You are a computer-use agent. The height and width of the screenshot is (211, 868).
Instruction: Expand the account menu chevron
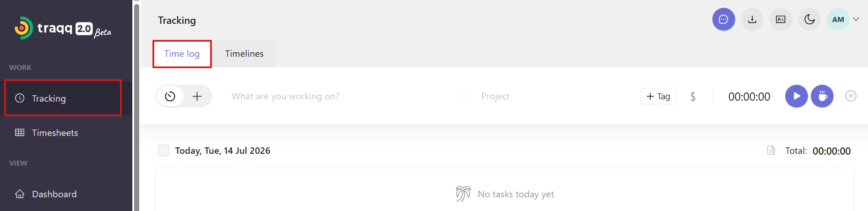856,19
